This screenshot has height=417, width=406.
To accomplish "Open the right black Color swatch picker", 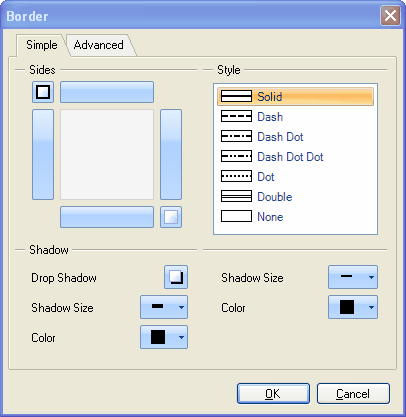I will 353,307.
